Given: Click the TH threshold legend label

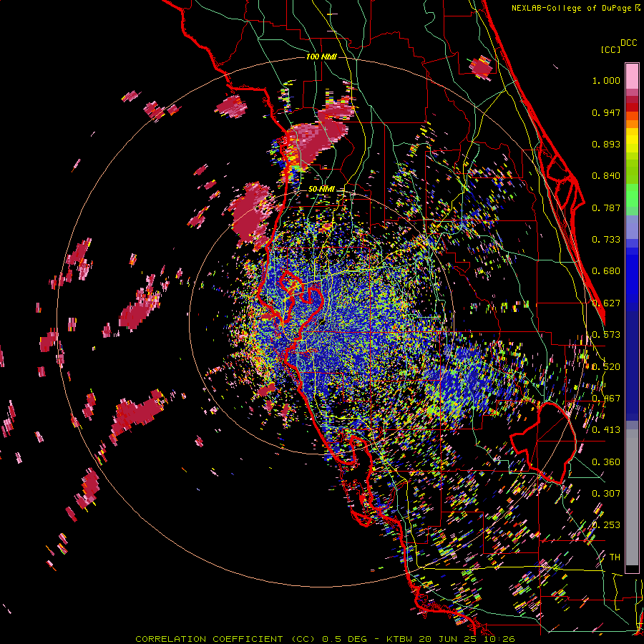Looking at the screenshot, I should (615, 557).
